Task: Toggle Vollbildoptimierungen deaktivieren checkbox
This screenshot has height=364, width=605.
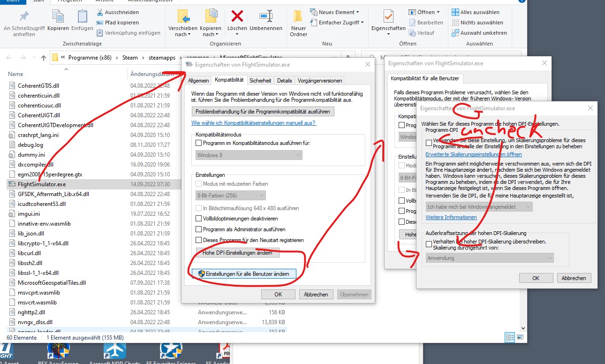Action: point(199,219)
